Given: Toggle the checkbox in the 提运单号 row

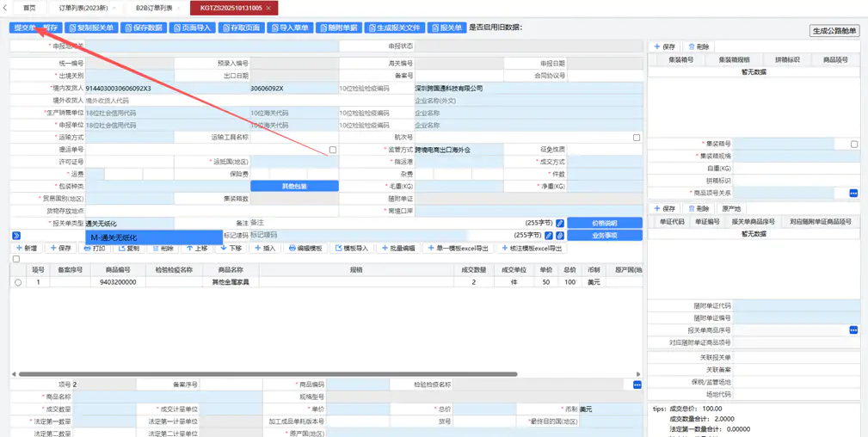Looking at the screenshot, I should click(x=332, y=150).
